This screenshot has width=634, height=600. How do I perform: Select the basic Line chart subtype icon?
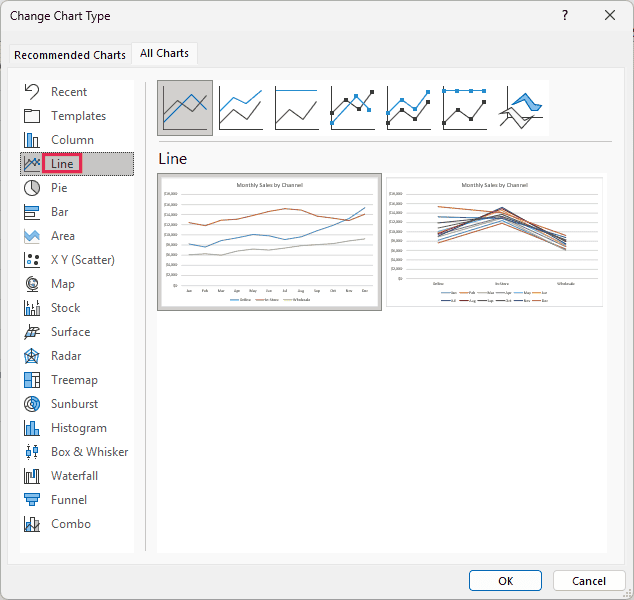(x=185, y=108)
